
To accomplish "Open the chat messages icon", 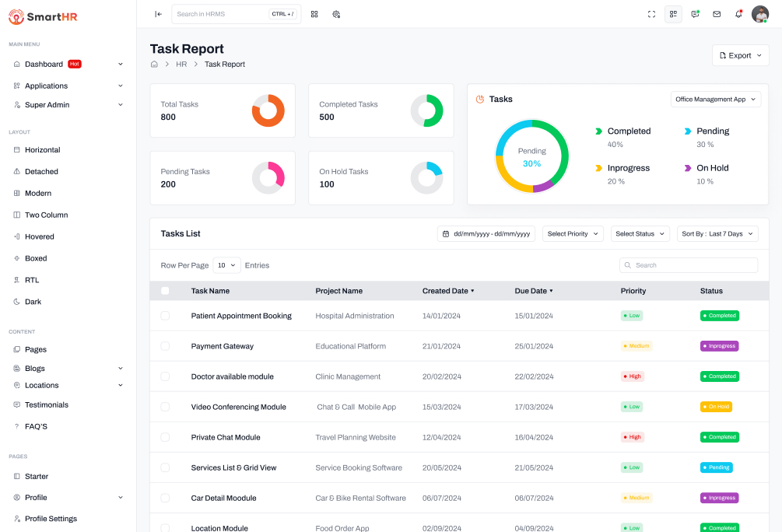I will tap(695, 14).
